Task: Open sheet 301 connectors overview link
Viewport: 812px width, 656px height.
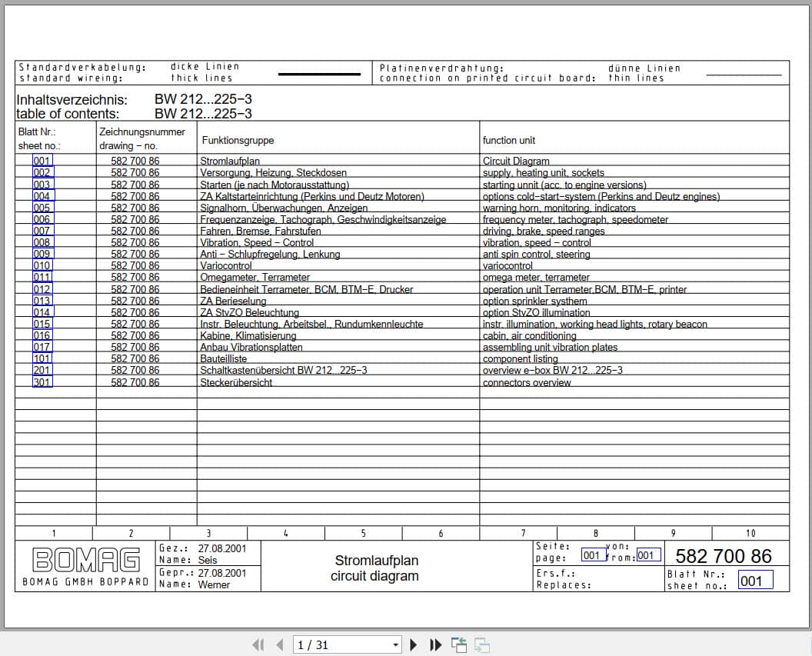Action: tap(42, 382)
